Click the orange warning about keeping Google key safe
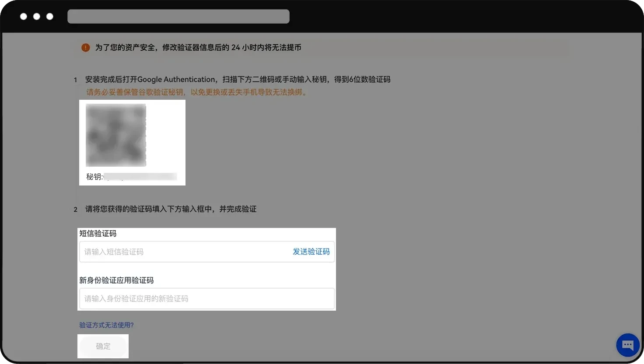 point(196,92)
